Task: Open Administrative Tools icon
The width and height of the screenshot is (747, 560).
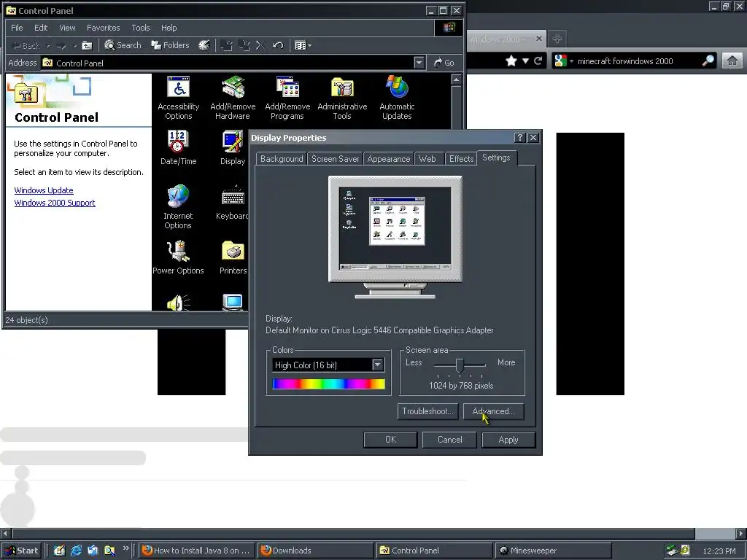Action: (x=342, y=98)
